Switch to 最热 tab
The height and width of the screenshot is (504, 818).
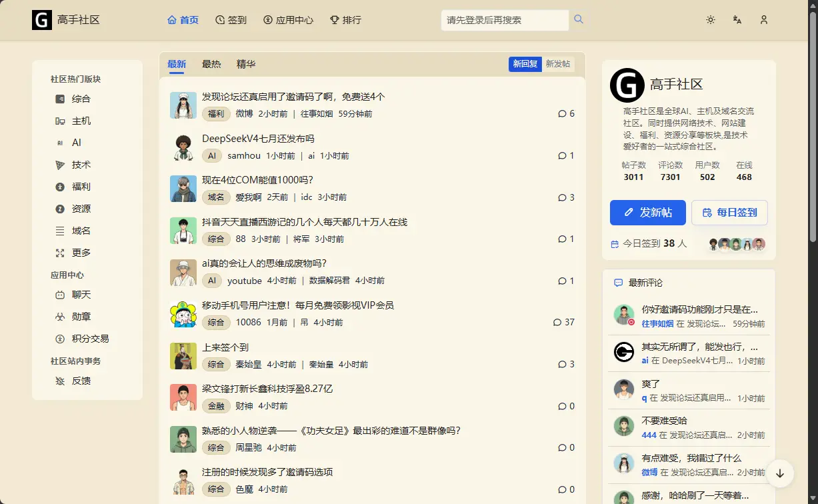[x=211, y=64]
